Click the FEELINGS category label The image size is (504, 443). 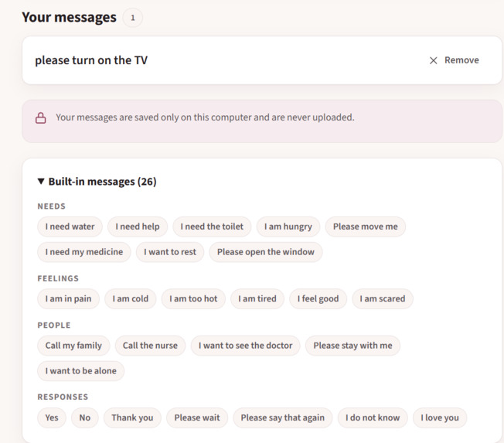coord(58,279)
